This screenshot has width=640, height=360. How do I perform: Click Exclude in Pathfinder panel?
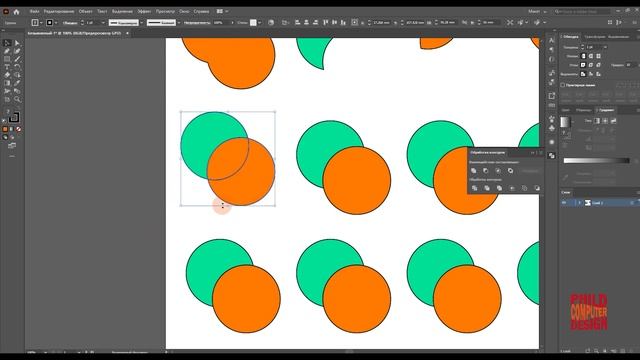510,171
